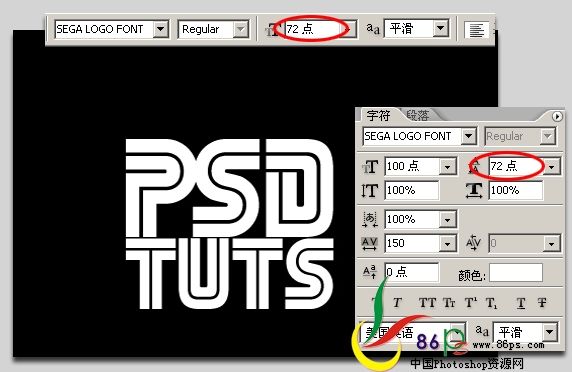The height and width of the screenshot is (372, 572).
Task: Toggle Strikethrough style button
Action: tap(542, 303)
